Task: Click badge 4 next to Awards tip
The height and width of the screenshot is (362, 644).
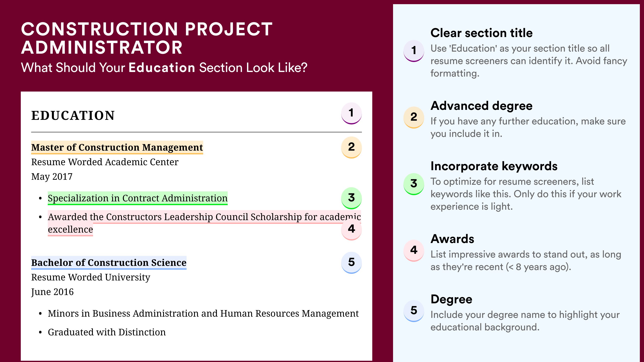Action: 414,250
